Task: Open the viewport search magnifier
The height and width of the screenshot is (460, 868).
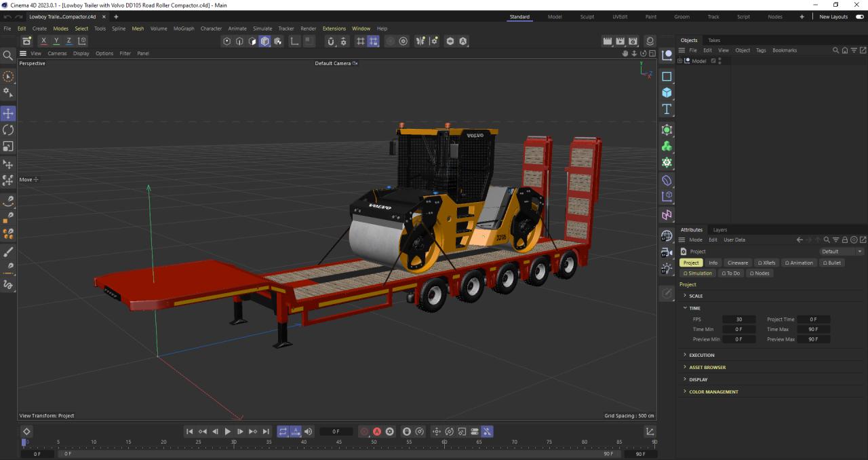Action: coord(8,56)
